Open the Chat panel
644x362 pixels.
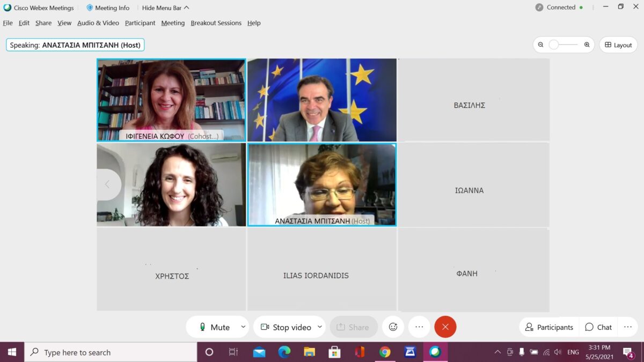point(598,327)
